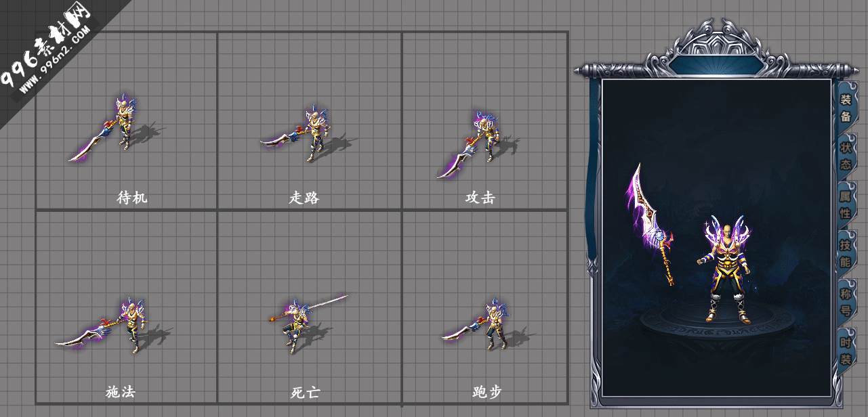Screen dimensions: 868x417
Task: Open the 技能 (Skills) side tab
Action: [x=846, y=253]
